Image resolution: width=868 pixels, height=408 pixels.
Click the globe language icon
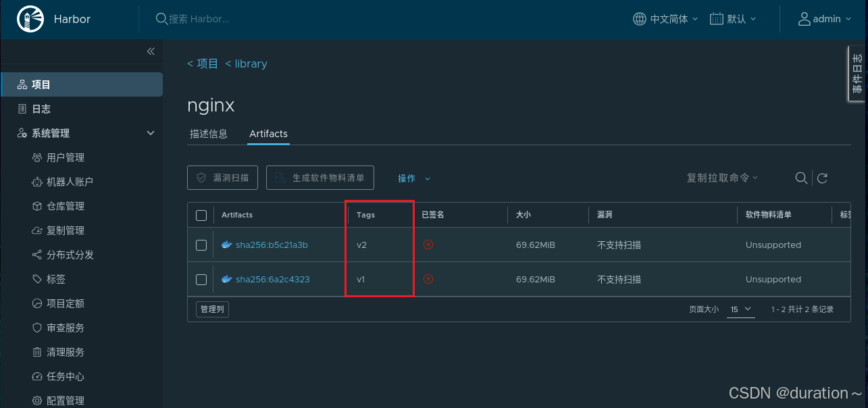(639, 19)
